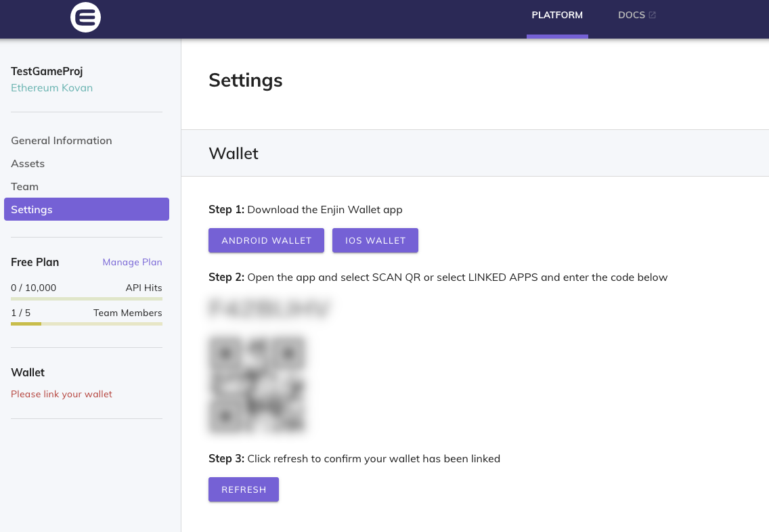Open the Assets section
Viewport: 769px width, 532px height.
[x=28, y=164]
